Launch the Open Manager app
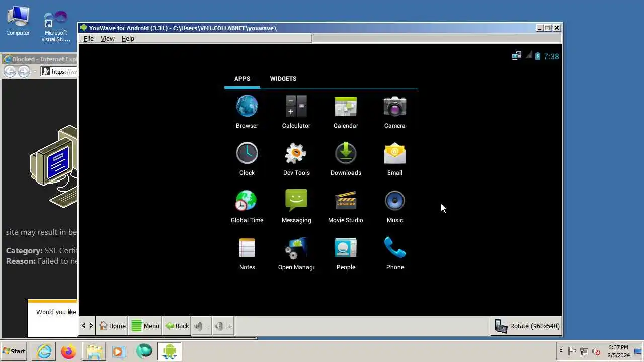This screenshot has width=644, height=362. (296, 253)
